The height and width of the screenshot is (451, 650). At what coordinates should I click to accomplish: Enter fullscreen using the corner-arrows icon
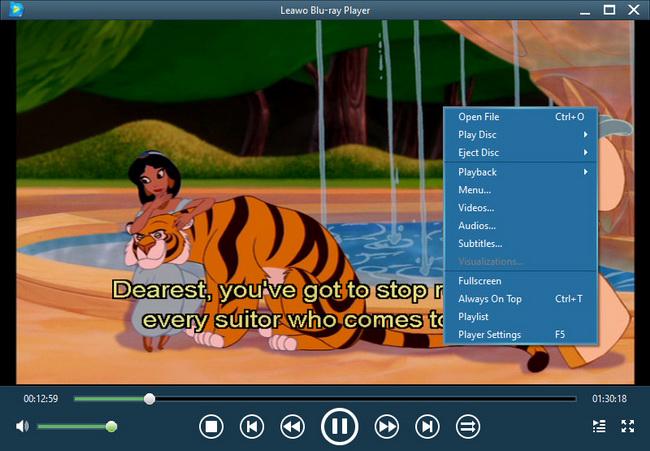click(628, 426)
